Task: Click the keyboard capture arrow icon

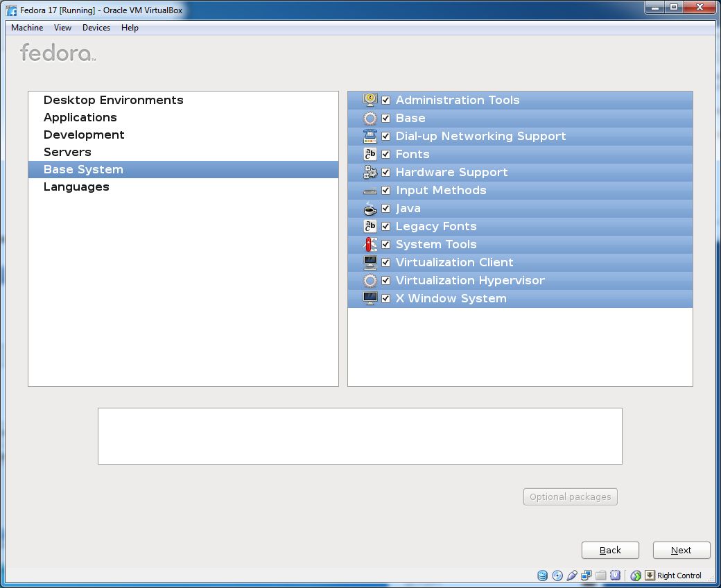Action: 650,575
